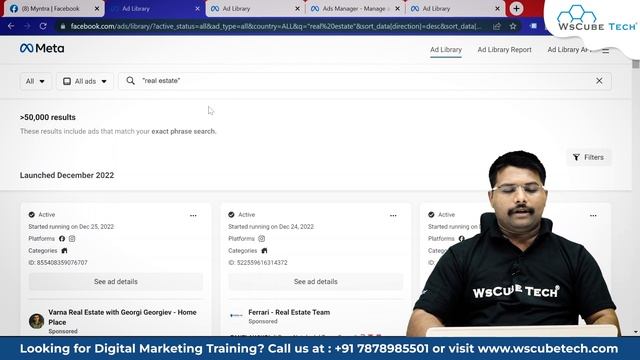Click the browser address bar URL
This screenshot has width=640, height=360.
tap(276, 27)
